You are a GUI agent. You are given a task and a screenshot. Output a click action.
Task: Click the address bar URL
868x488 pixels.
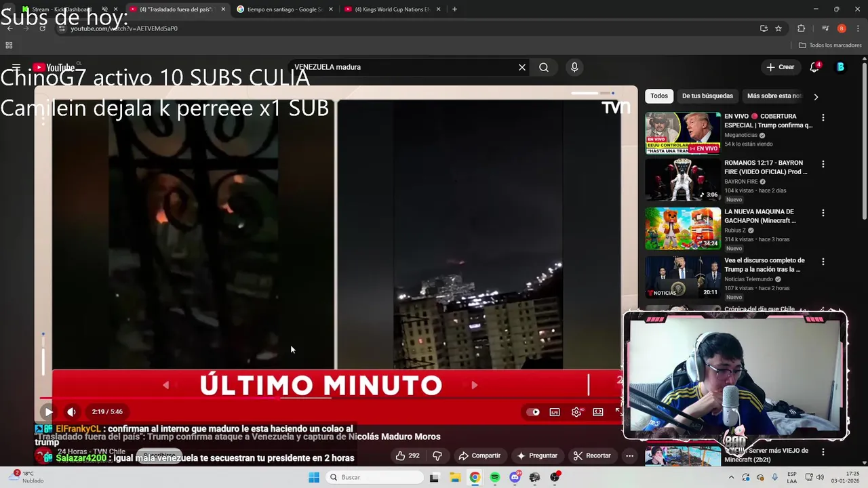point(124,28)
